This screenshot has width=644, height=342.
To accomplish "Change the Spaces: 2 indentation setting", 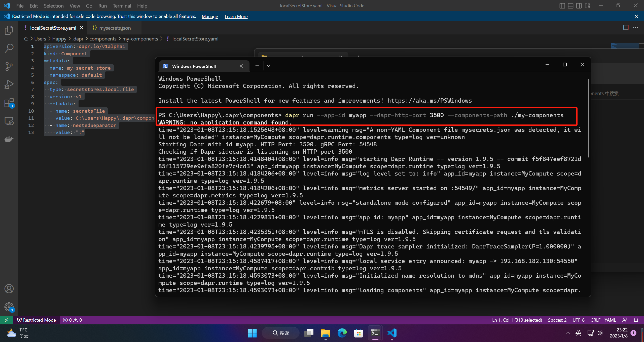I will click(x=557, y=320).
